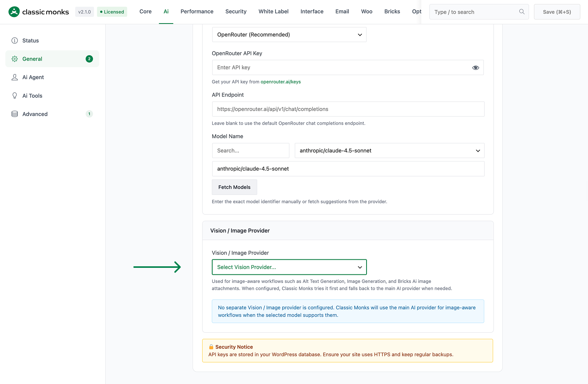Click the 'OpenRouter API Key' label
Screen dimensions: 588x384
[x=237, y=53]
